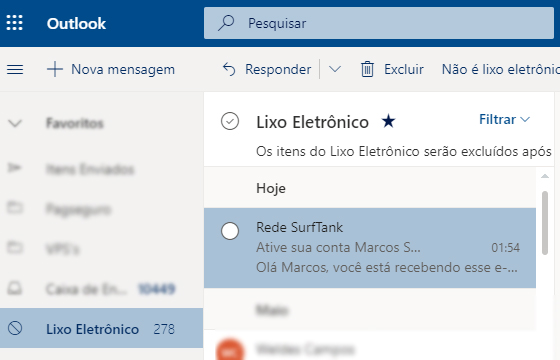Viewport: 560px width, 360px height.
Task: Select all messages using header check circle
Action: click(x=230, y=121)
